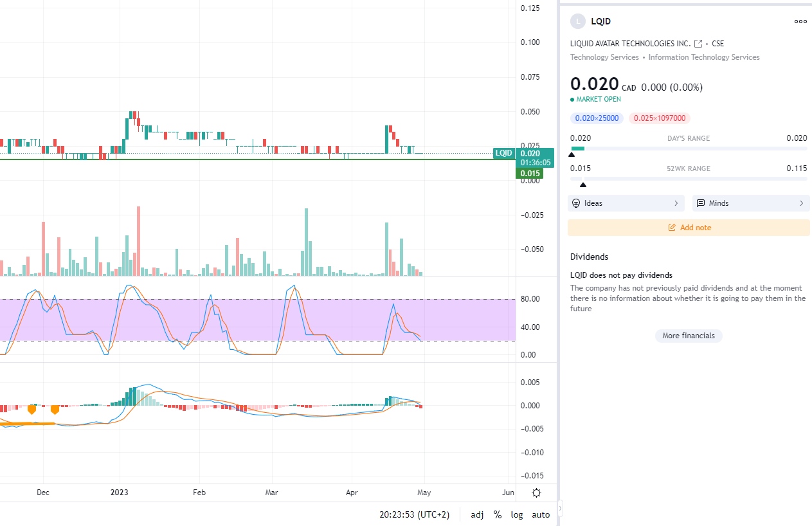Open the three-dots more menu beside LQID
This screenshot has width=812, height=526.
(x=800, y=21)
